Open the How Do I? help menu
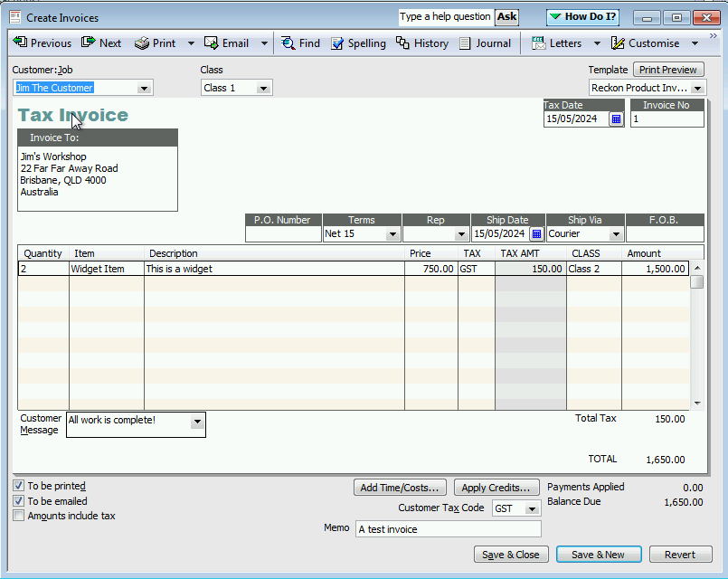The image size is (728, 579). click(x=582, y=17)
